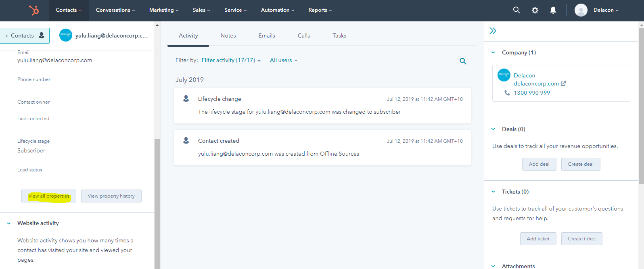Go back to Contacts list

pyautogui.click(x=25, y=35)
